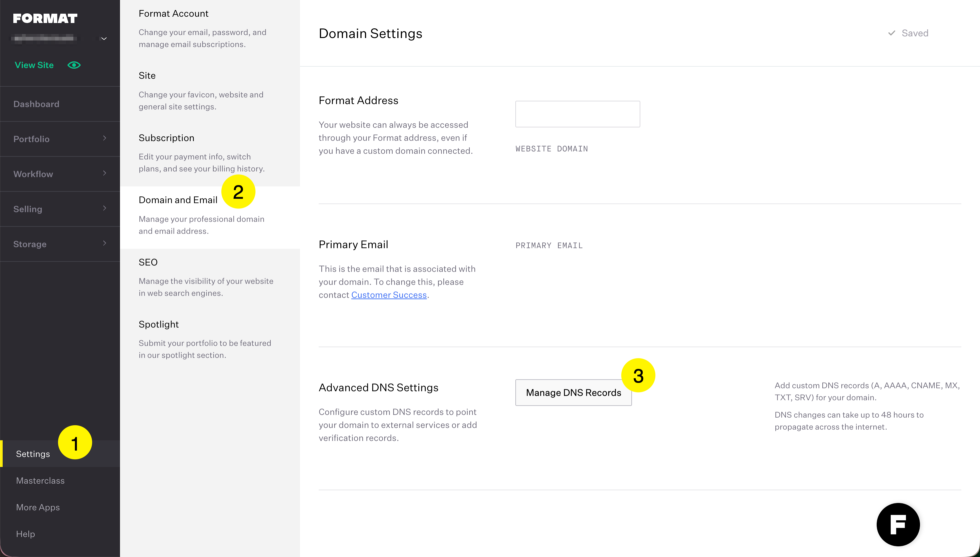The image size is (980, 557).
Task: Follow the Customer Success link
Action: (x=389, y=295)
